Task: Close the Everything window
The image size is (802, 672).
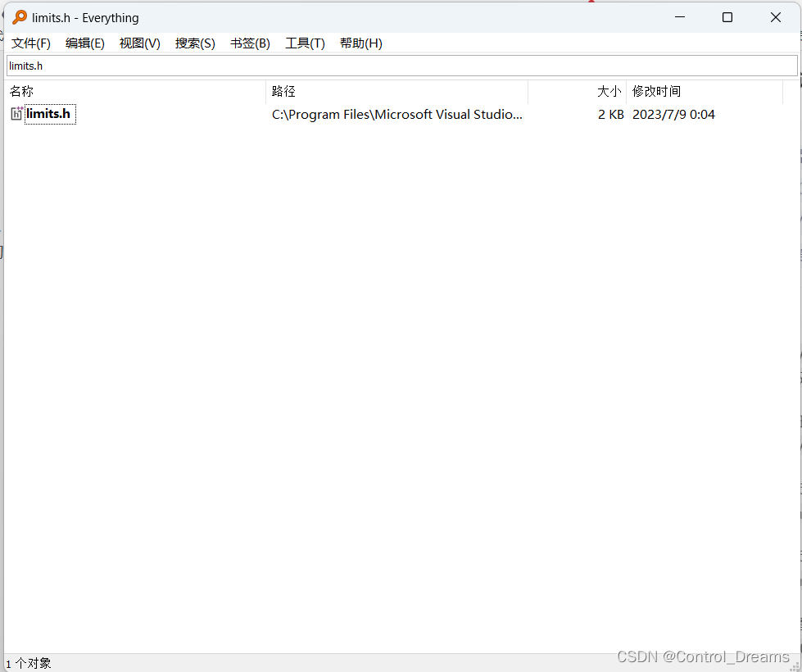Action: point(776,17)
